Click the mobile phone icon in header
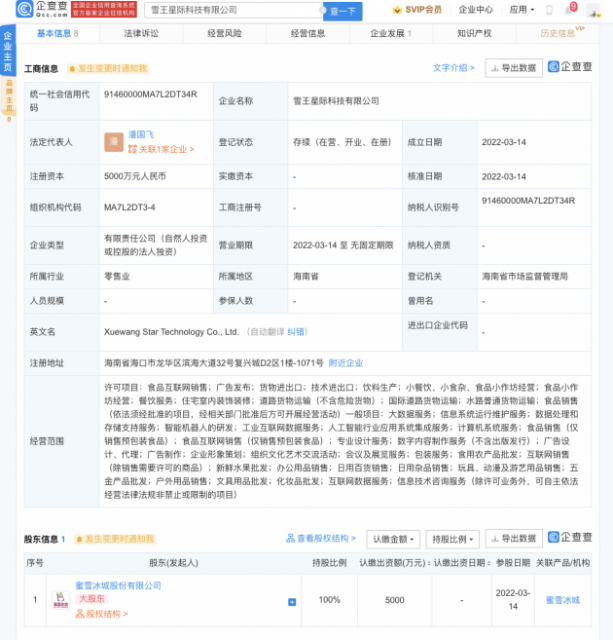613x640 pixels. [549, 10]
